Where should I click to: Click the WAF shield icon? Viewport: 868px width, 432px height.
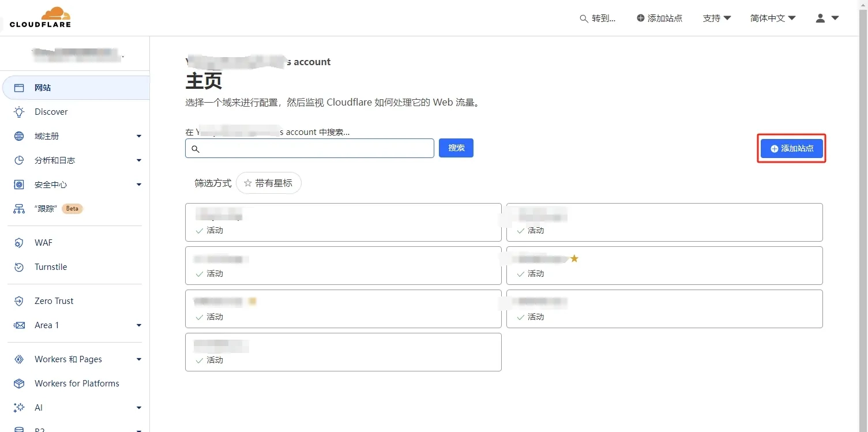coord(19,243)
